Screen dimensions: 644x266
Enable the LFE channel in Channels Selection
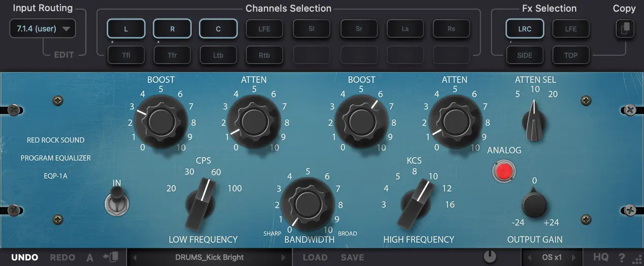coord(264,29)
